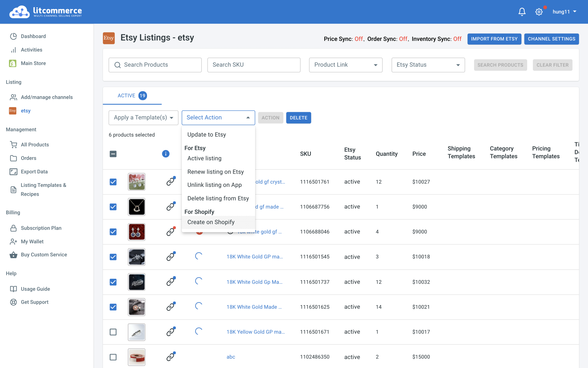
Task: Open the Dashboard sidebar icon
Action: [13, 36]
